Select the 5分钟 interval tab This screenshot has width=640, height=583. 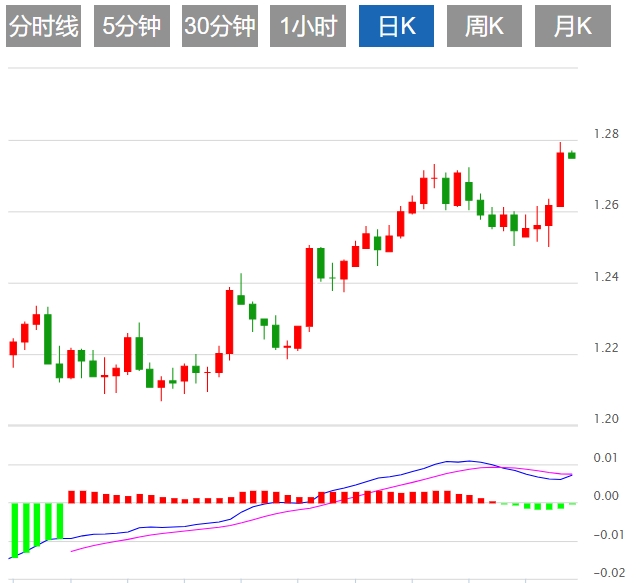tap(131, 26)
